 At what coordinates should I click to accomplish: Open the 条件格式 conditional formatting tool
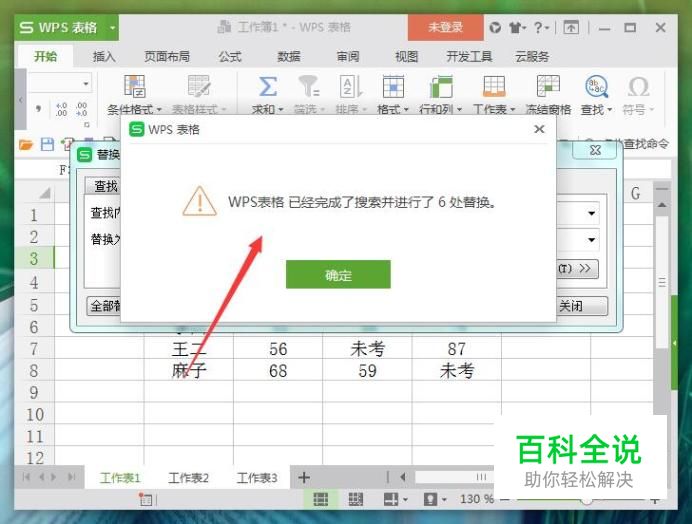click(134, 94)
